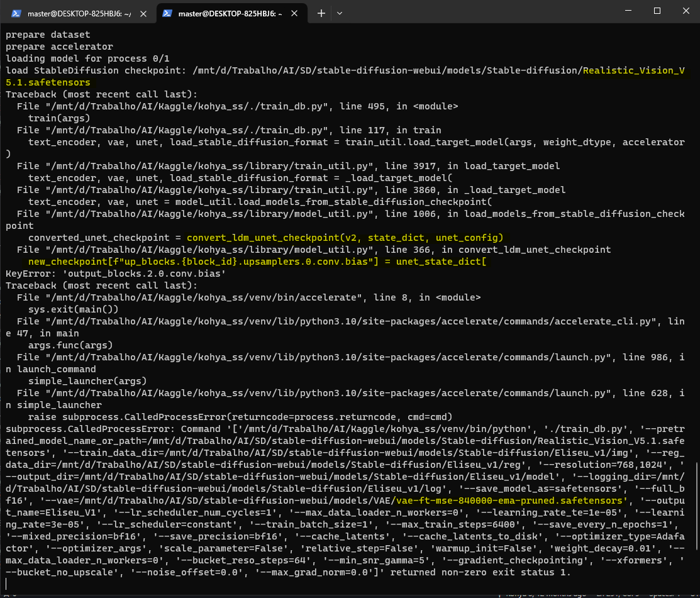700x598 pixels.
Task: Click the '--bucket_reso_steps=64' argument
Action: 243,560
